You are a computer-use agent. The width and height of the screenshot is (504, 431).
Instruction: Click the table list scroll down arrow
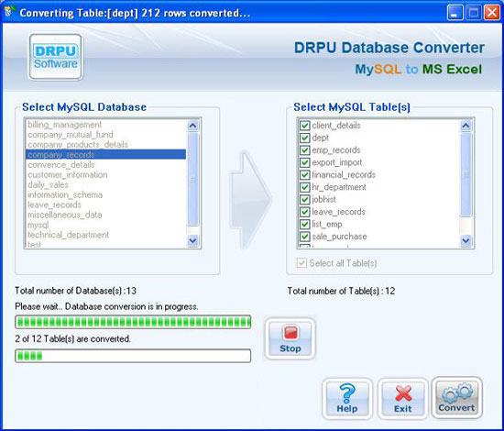[466, 240]
